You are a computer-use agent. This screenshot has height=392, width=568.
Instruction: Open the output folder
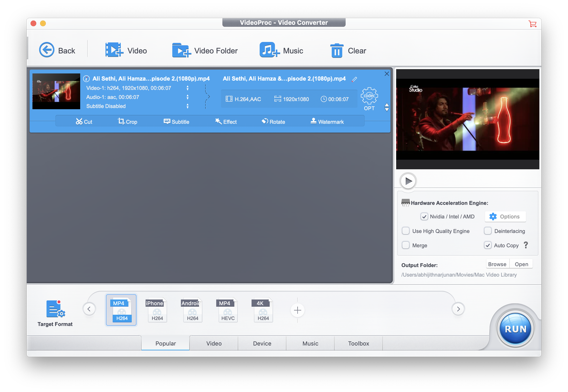[521, 264]
